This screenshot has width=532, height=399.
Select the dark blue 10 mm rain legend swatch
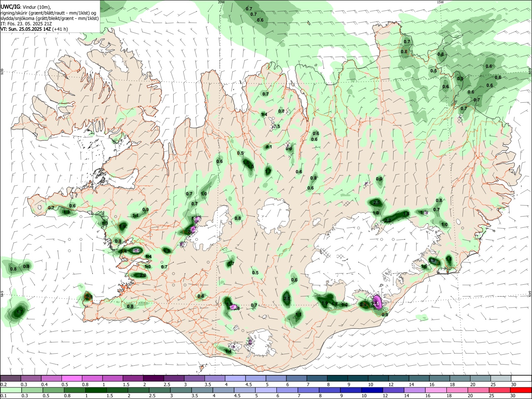(372, 390)
